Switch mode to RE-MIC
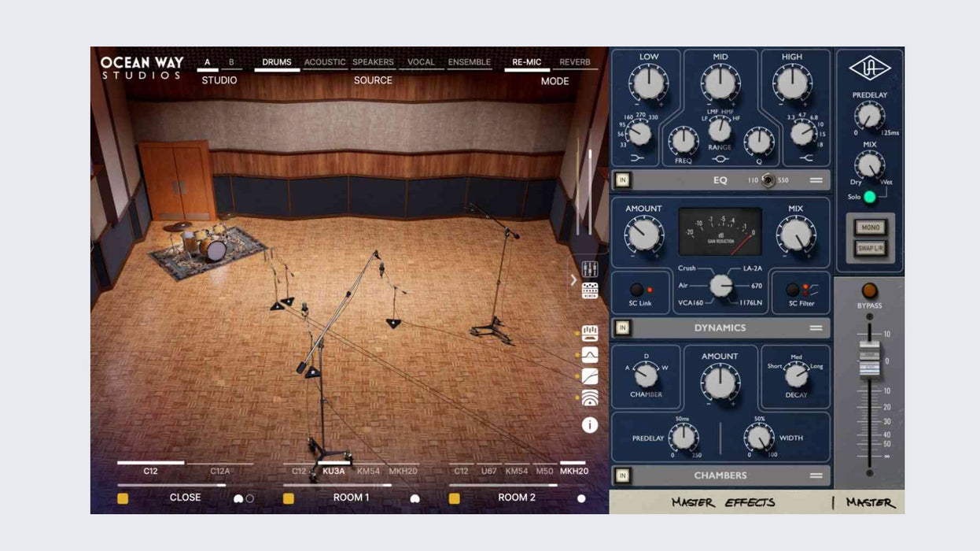 527,62
